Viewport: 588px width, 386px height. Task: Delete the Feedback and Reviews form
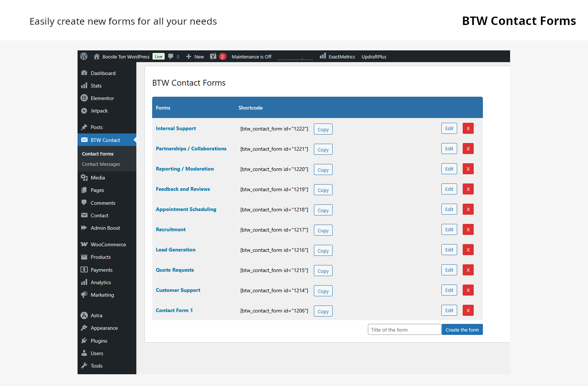pos(468,189)
